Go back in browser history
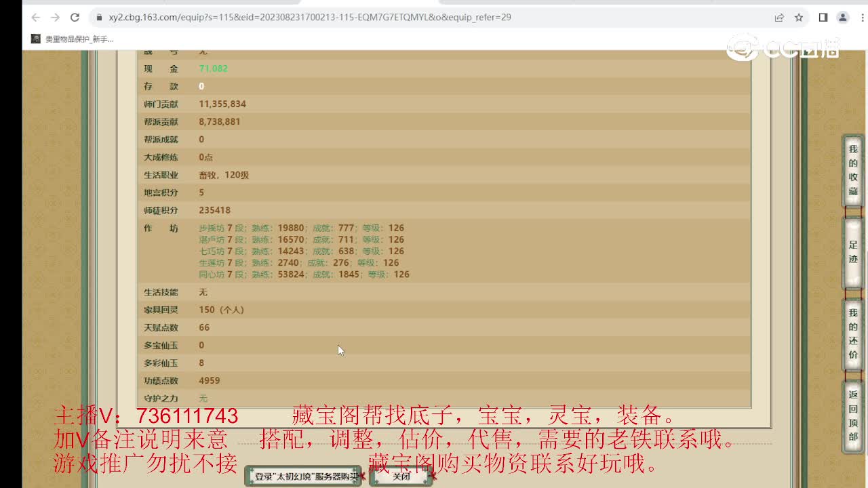 [x=35, y=18]
